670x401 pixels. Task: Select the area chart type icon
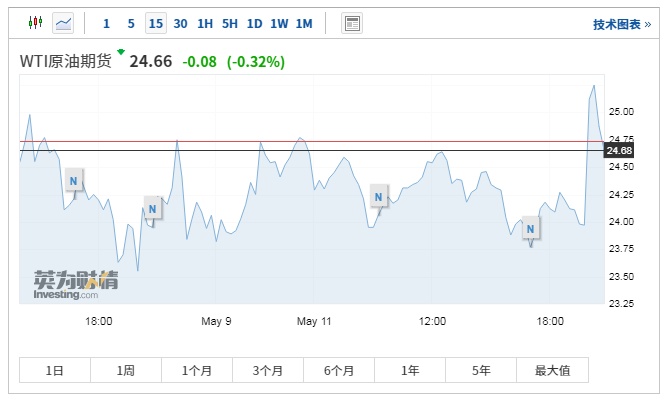click(x=64, y=23)
